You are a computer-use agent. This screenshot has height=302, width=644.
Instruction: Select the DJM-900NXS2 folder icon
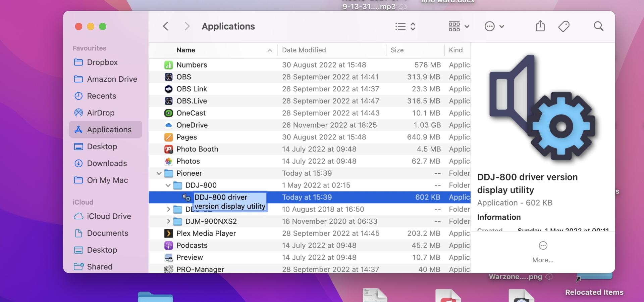177,221
